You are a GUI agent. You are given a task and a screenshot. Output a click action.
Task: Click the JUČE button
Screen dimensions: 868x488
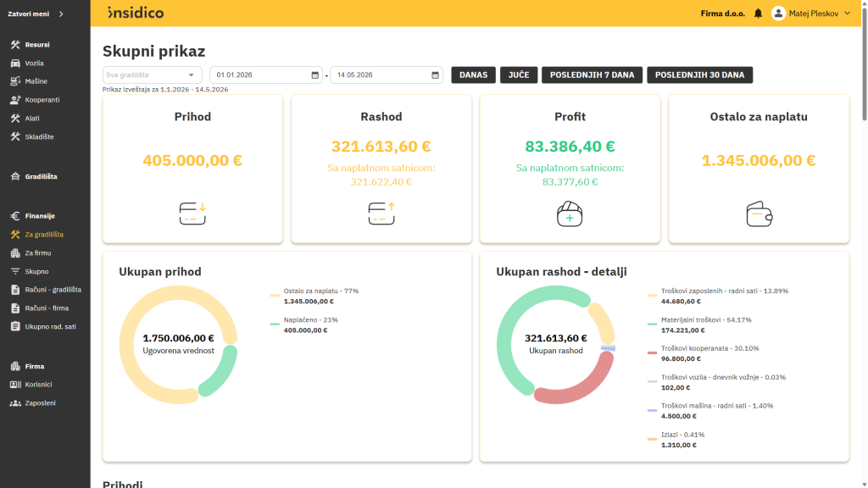point(519,75)
